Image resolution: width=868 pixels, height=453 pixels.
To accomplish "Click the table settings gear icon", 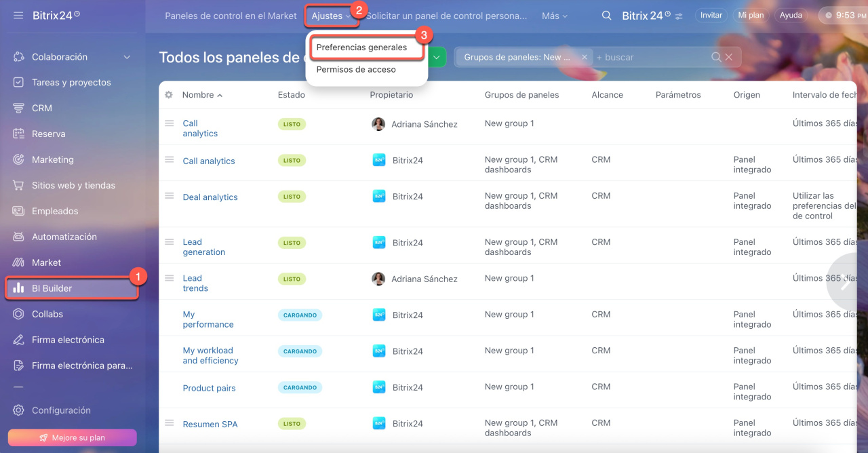I will (169, 95).
